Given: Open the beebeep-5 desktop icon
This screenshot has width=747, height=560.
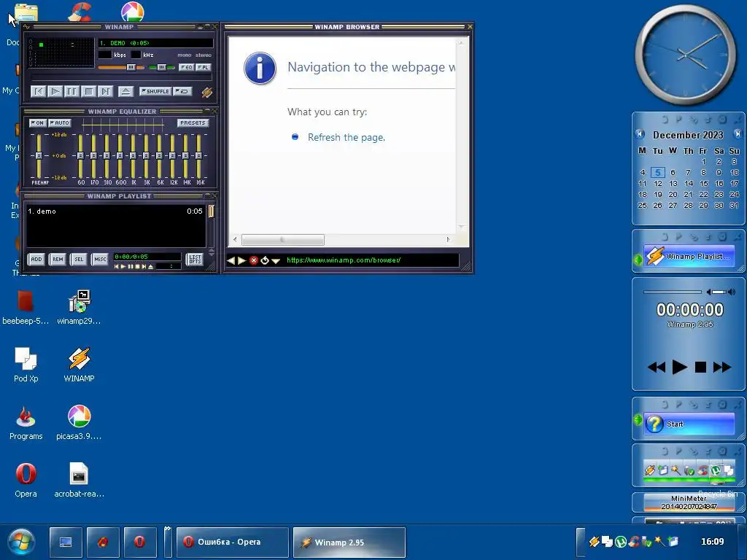Looking at the screenshot, I should (26, 307).
